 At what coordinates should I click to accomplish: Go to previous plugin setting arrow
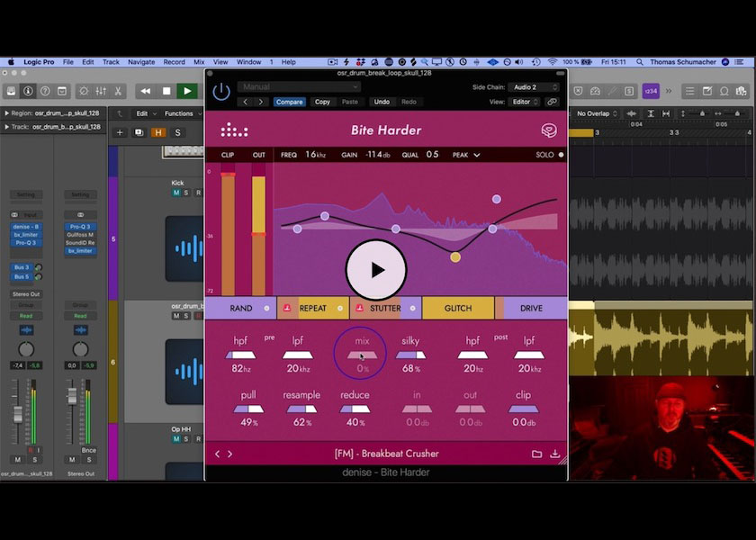(x=246, y=102)
